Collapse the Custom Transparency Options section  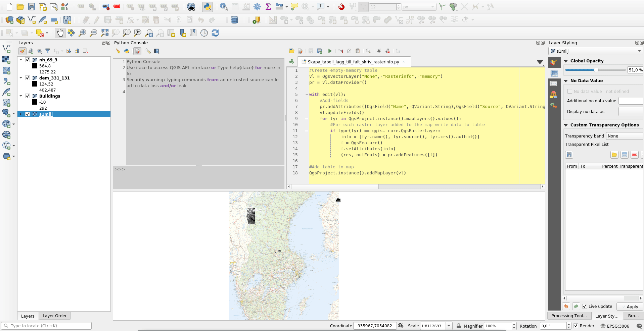coord(566,125)
